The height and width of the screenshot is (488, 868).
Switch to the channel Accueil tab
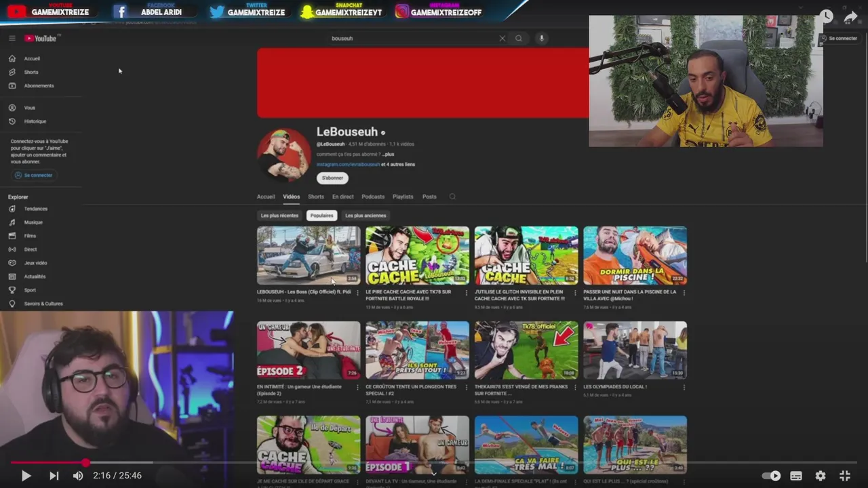click(266, 197)
